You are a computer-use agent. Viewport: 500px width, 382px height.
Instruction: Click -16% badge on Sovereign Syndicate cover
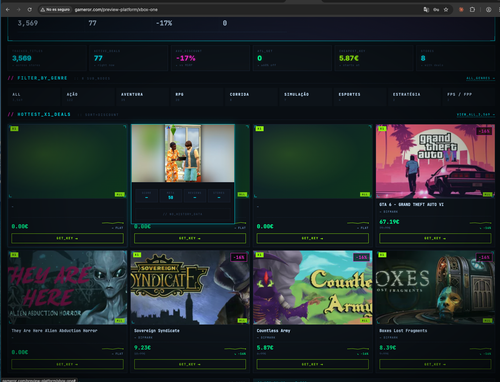239,257
